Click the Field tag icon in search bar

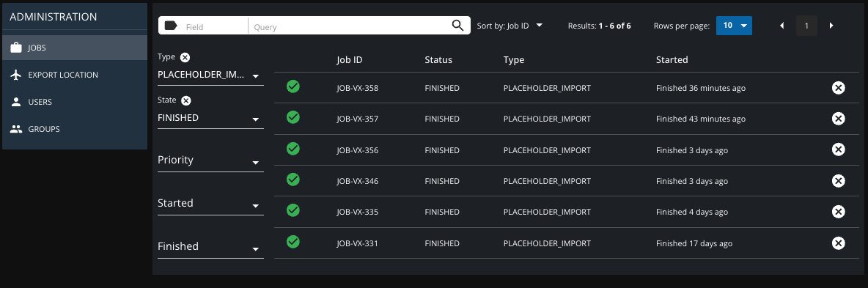pyautogui.click(x=171, y=26)
